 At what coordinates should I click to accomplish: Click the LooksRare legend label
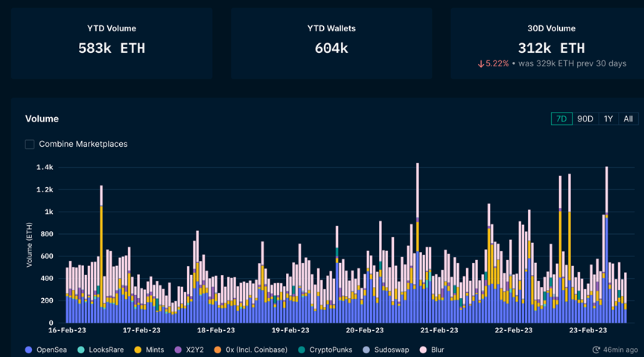[x=106, y=350]
